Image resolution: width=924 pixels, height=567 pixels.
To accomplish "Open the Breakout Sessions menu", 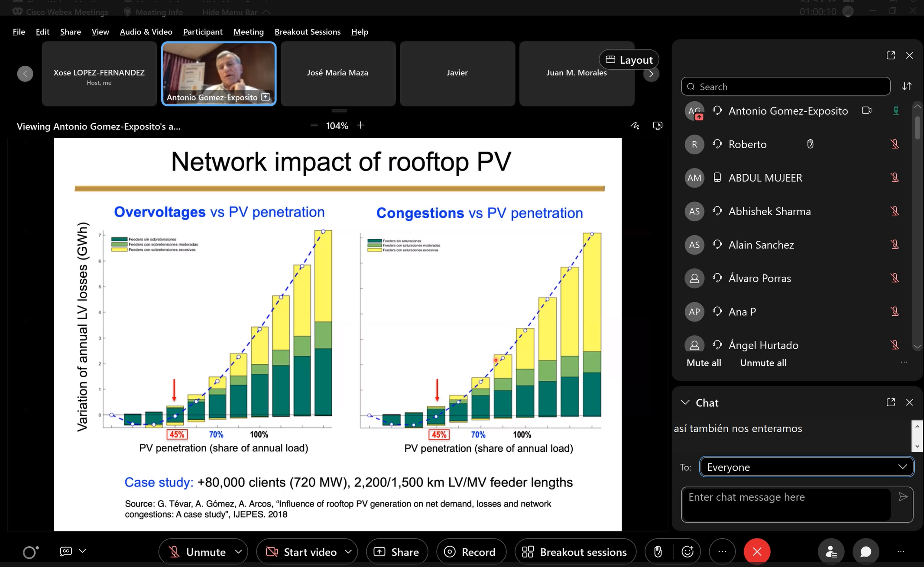I will coord(307,32).
